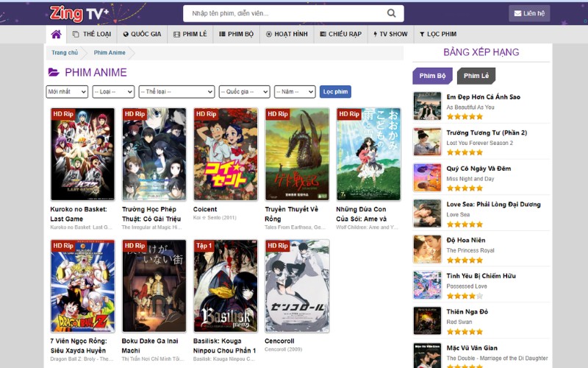Viewport: 588px width, 368px height.
Task: Click Love Sea: Phải Lòng Đại Dương title
Action: point(493,205)
